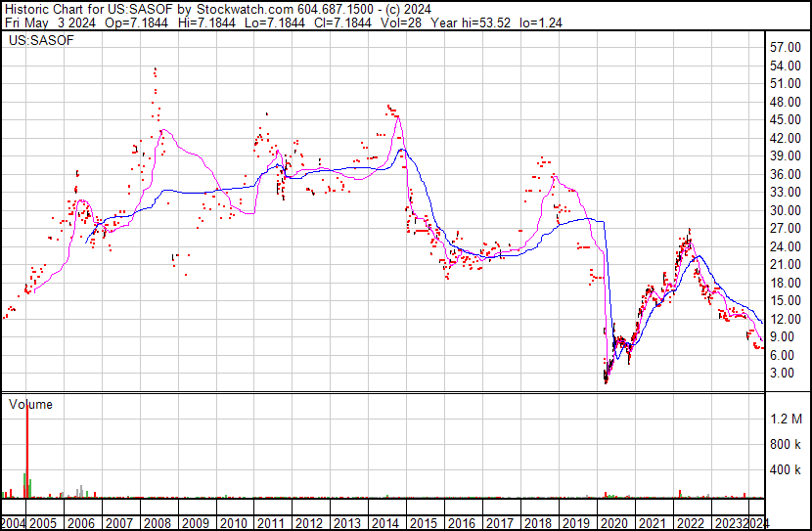Click the 3.00 price axis label
This screenshot has width=812, height=531.
coord(783,374)
